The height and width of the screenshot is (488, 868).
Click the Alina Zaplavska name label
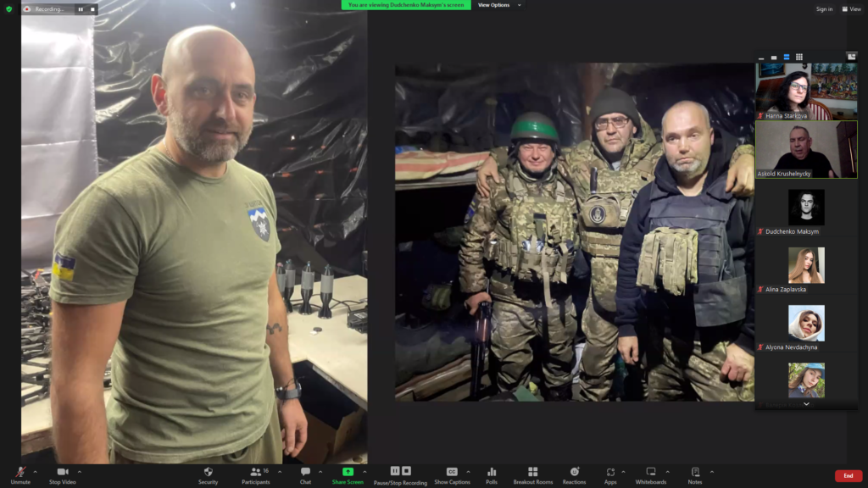(x=786, y=290)
